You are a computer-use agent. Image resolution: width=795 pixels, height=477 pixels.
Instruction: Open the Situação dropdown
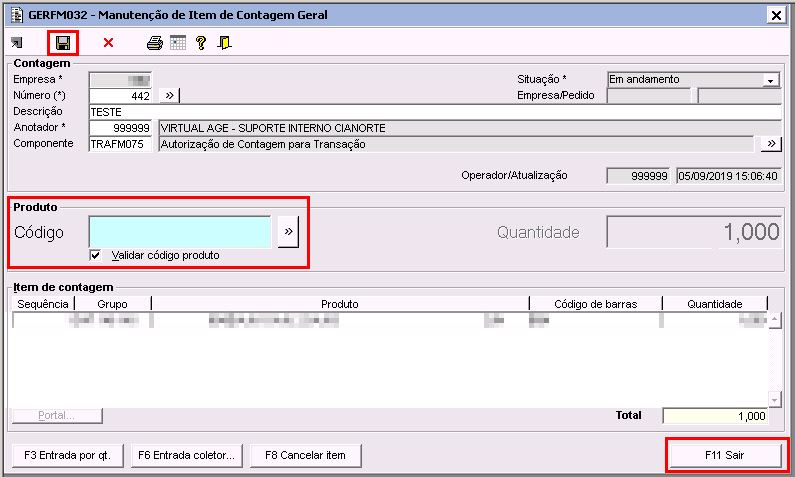771,80
